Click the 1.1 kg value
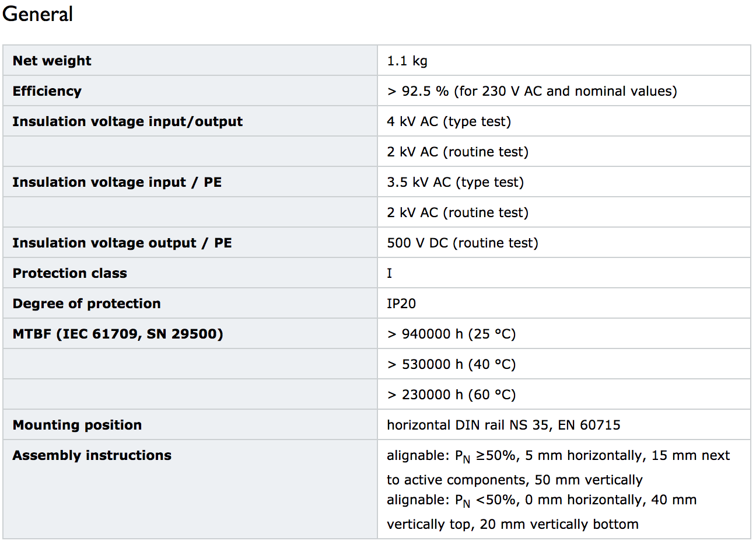The height and width of the screenshot is (544, 756). (407, 61)
